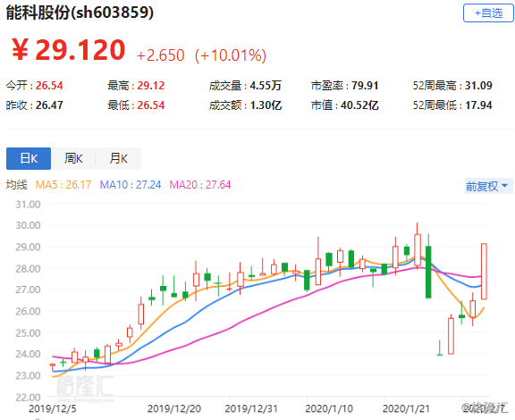This screenshot has height=420, width=515.
Task: Click the tall green candlestick after 2020/1/21
Action: coord(428,272)
